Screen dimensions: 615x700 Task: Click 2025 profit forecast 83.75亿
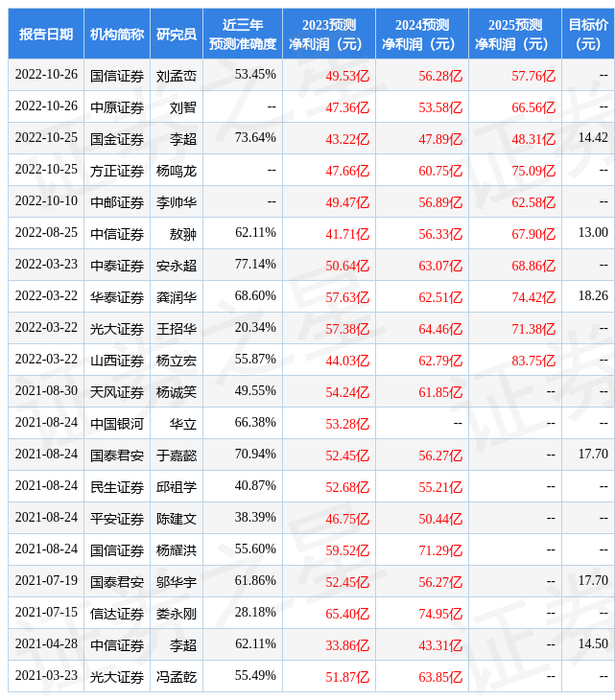[533, 361]
